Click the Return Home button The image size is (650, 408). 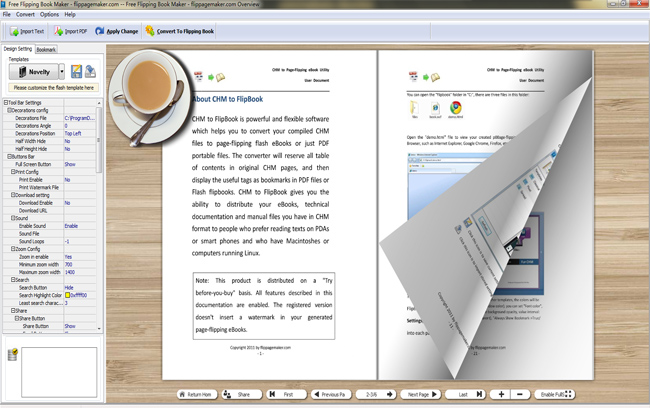[195, 394]
